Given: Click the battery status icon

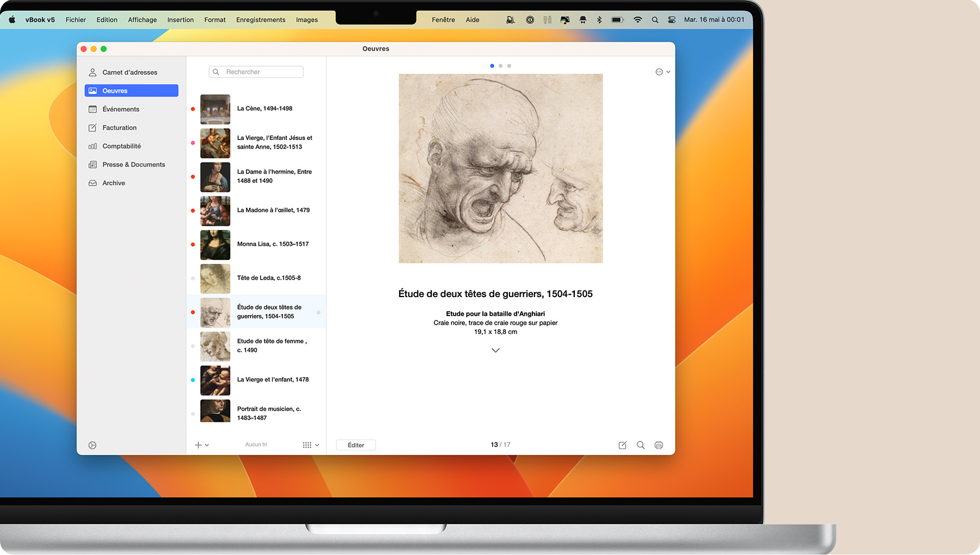Looking at the screenshot, I should [x=617, y=20].
